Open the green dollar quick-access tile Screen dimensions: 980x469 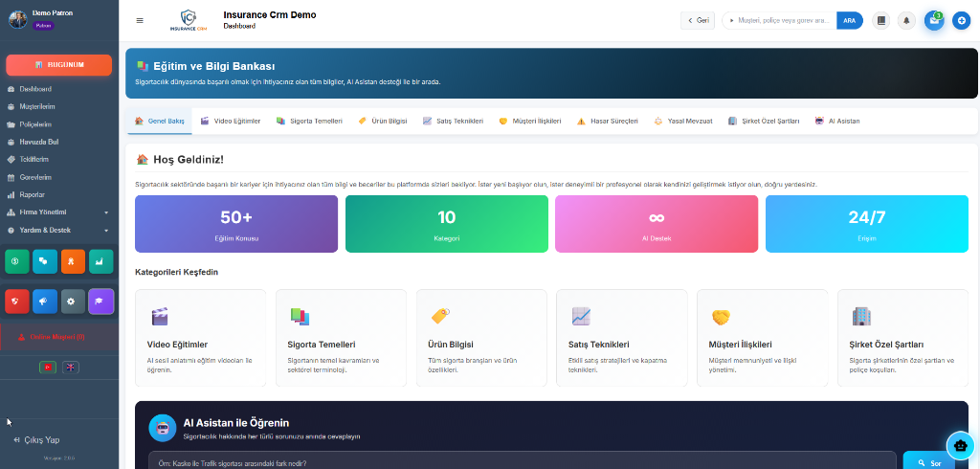17,261
